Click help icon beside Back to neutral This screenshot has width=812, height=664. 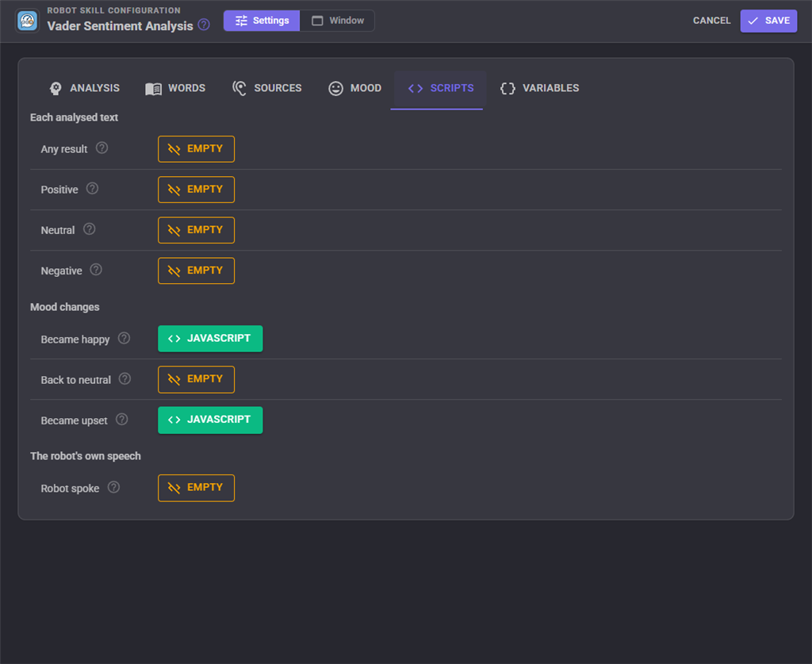pos(124,378)
